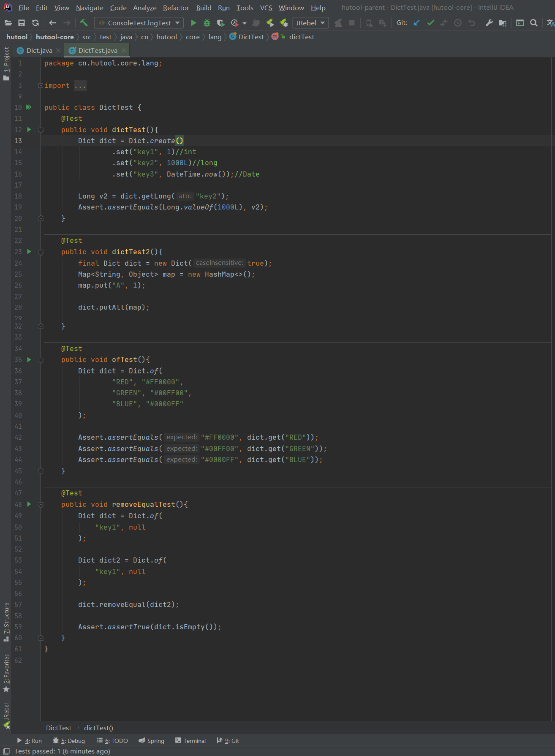Click the translate icon in toolbar
Image resolution: width=555 pixels, height=756 pixels.
(x=550, y=23)
